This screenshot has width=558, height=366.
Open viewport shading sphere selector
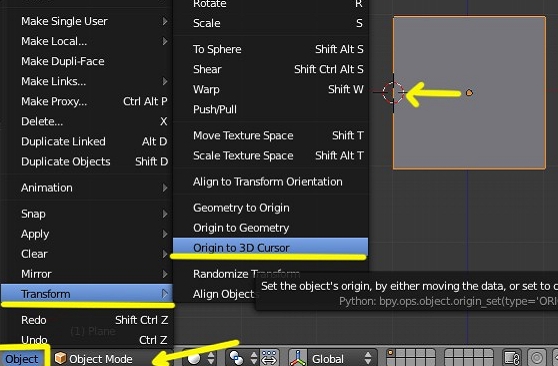(x=194, y=358)
